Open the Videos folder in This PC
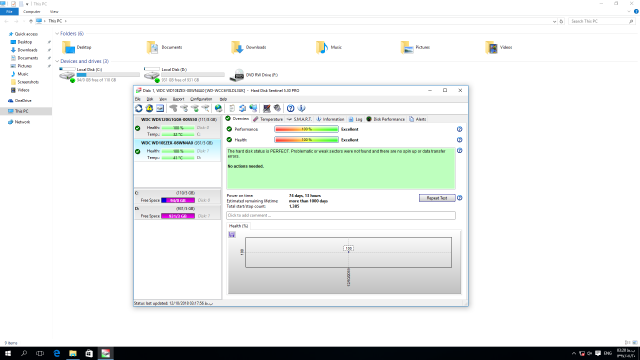This screenshot has width=640, height=360. click(498, 47)
